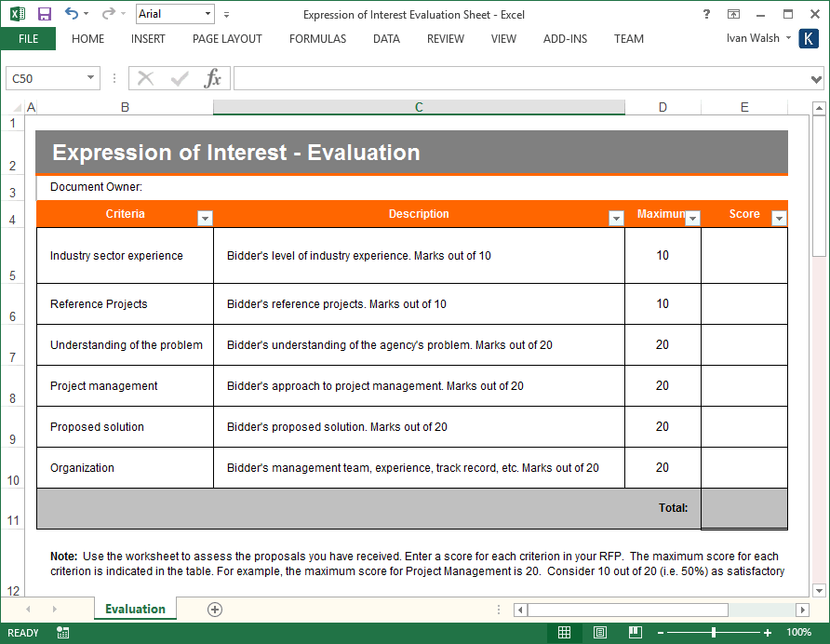Open the Help question mark icon
Screen dimensions: 830x644
706,14
